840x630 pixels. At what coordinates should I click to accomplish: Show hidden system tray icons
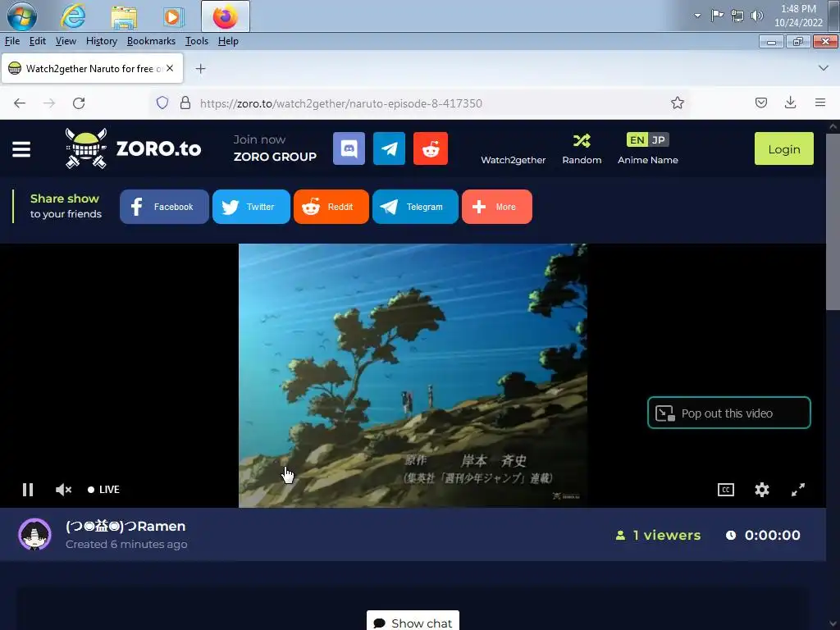[697, 16]
